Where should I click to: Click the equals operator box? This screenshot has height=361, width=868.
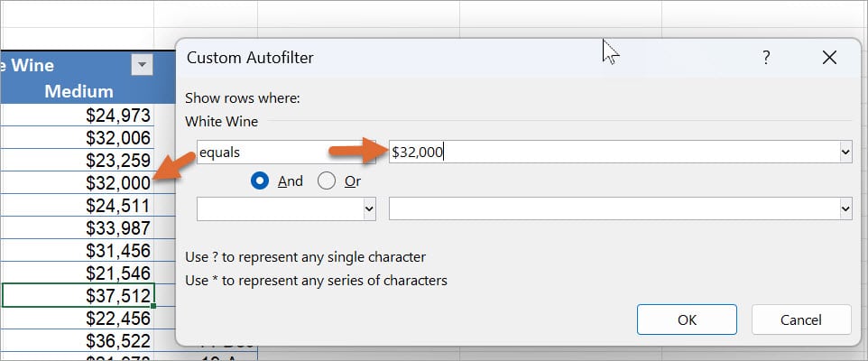[280, 153]
